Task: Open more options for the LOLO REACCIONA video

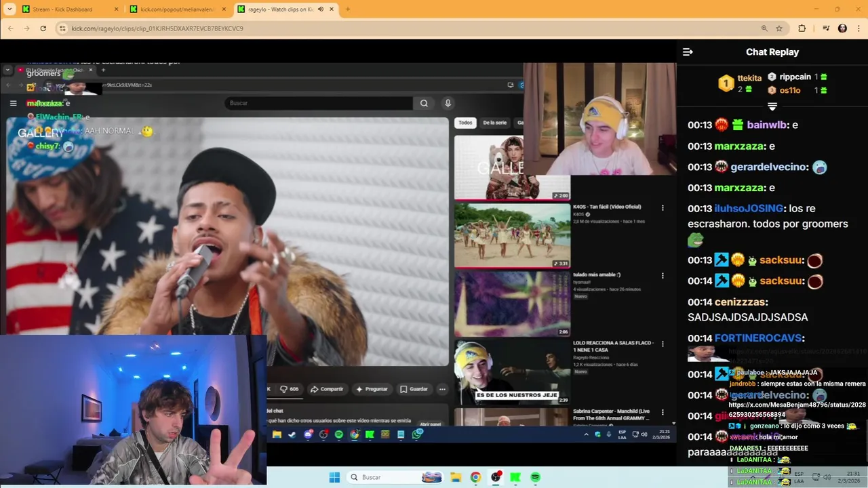Action: 663,344
